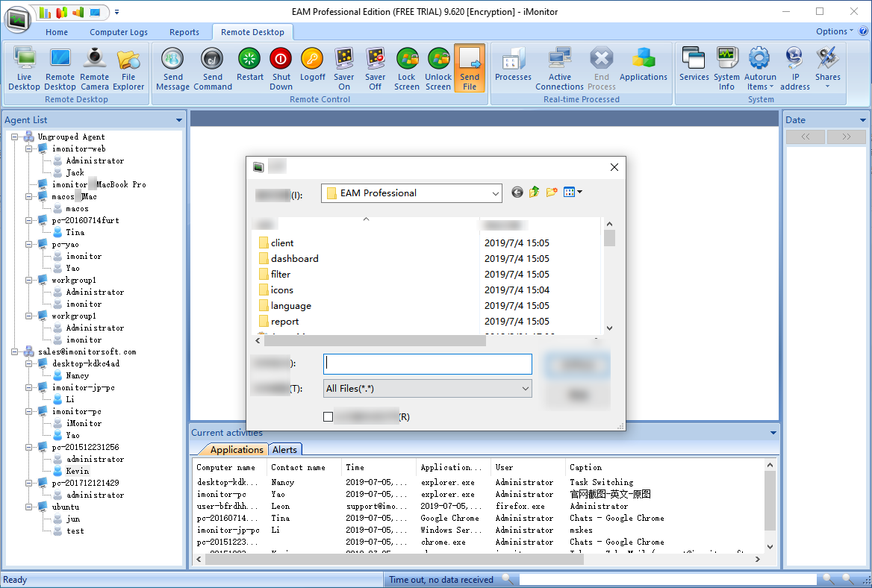Collapse pc-yao tree node
872x588 pixels.
point(28,245)
